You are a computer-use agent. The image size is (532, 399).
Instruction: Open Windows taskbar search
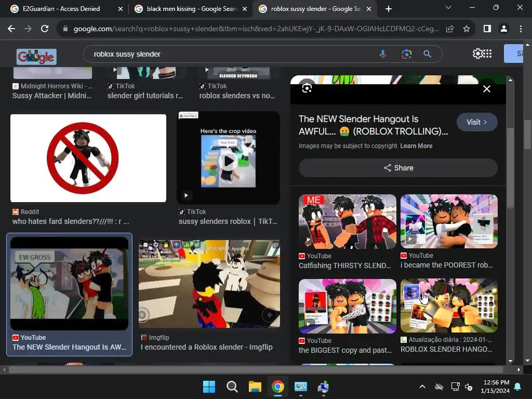tap(232, 387)
